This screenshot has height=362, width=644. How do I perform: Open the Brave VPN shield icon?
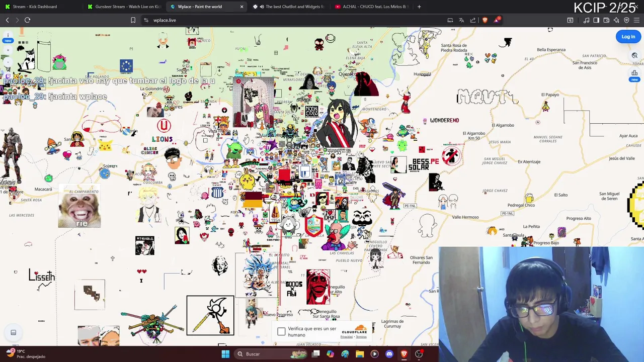(x=626, y=20)
